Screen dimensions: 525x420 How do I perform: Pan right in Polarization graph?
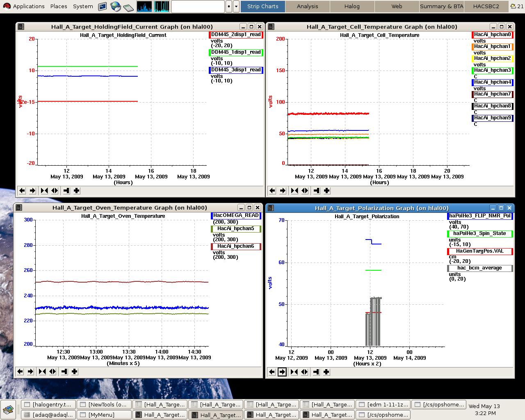coord(282,372)
